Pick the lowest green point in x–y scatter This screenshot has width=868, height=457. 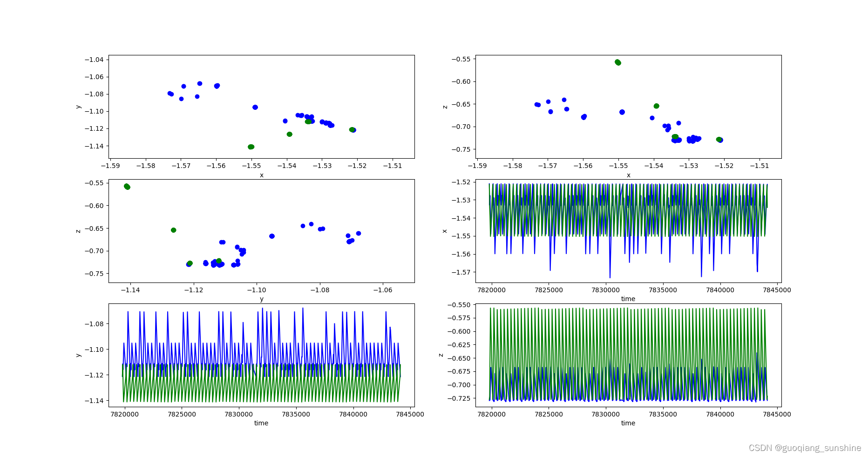(x=251, y=147)
